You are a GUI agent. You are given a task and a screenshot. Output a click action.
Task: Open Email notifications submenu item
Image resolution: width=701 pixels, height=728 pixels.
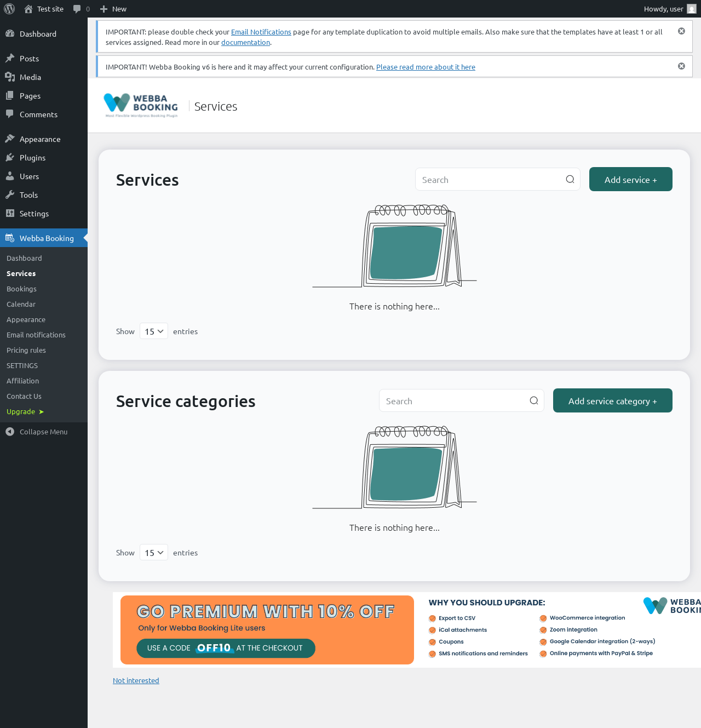pyautogui.click(x=36, y=335)
